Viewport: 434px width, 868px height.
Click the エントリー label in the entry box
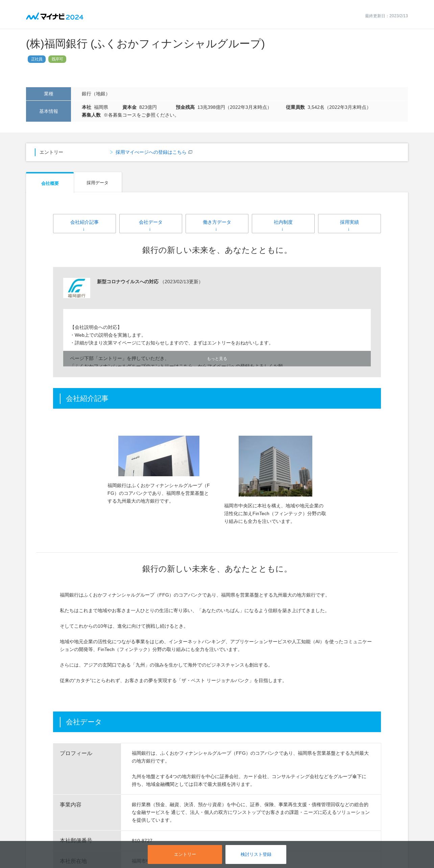(51, 152)
